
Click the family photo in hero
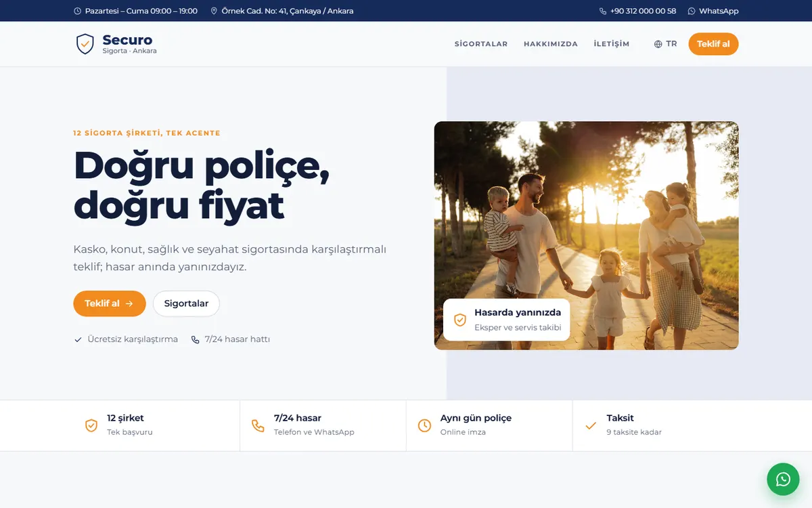586,236
